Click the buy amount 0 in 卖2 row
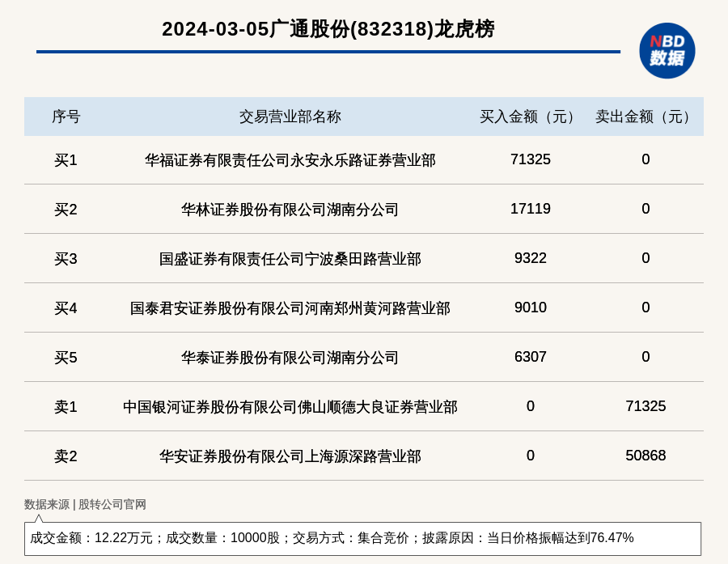Image resolution: width=728 pixels, height=564 pixels. coord(530,456)
